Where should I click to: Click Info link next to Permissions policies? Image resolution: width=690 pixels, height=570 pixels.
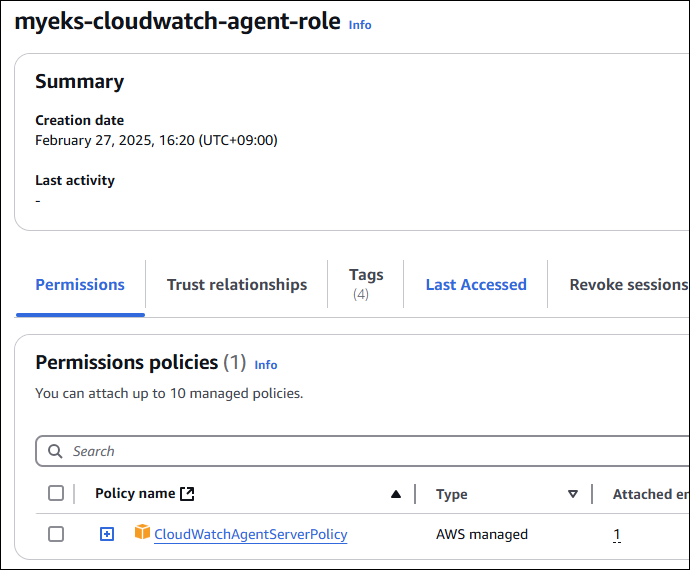(266, 365)
